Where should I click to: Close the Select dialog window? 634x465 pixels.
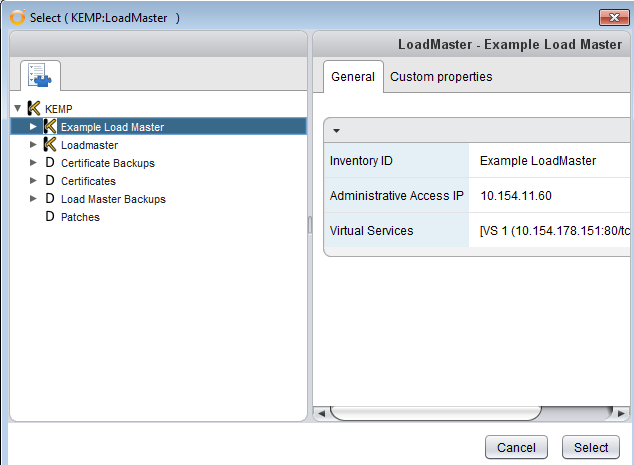click(614, 17)
